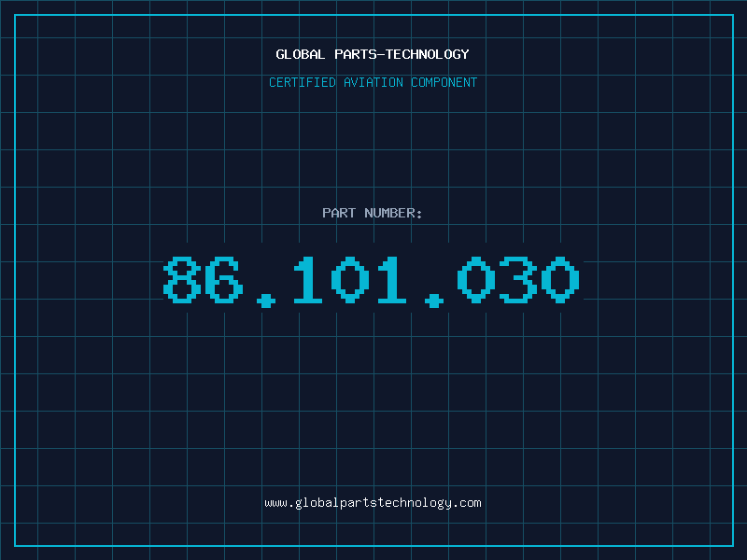
Task: Click the PART NUMBER: label
Action: click(x=373, y=213)
